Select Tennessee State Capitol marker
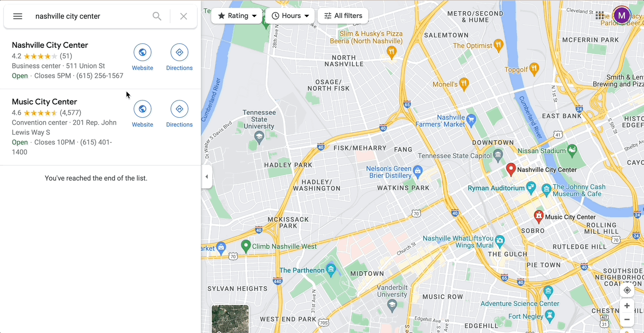The height and width of the screenshot is (333, 644). point(498,155)
